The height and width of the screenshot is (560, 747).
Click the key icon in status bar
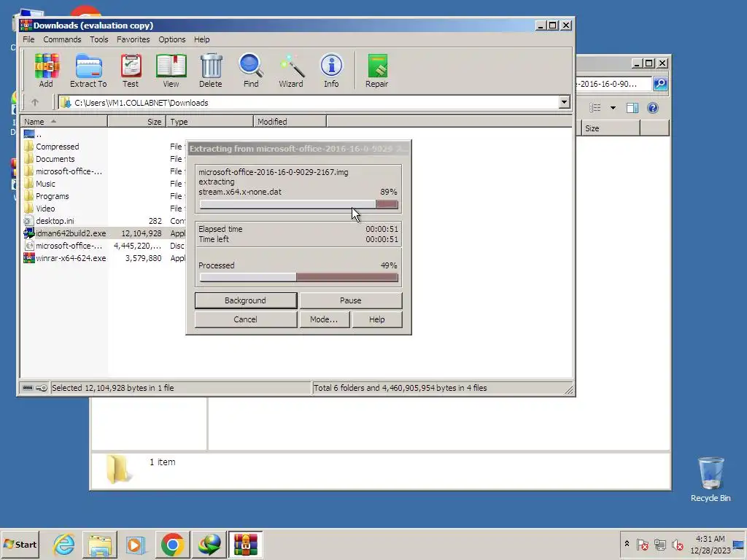tap(42, 388)
